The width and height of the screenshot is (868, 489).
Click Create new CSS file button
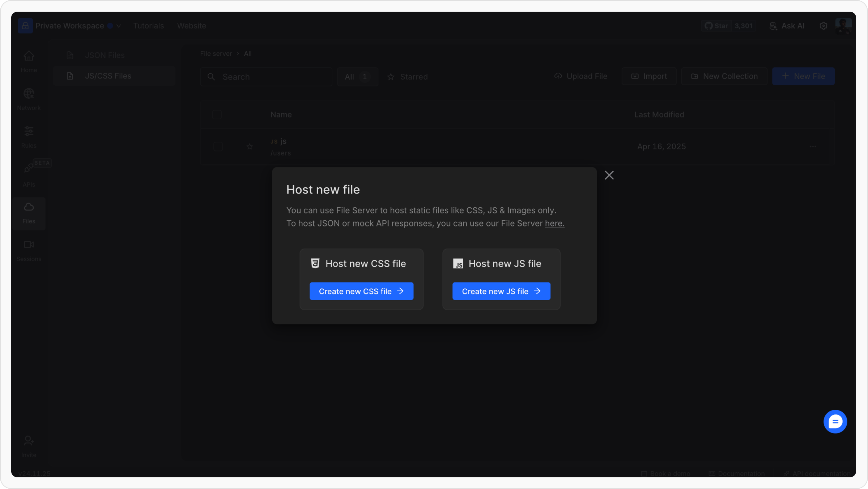pyautogui.click(x=361, y=291)
